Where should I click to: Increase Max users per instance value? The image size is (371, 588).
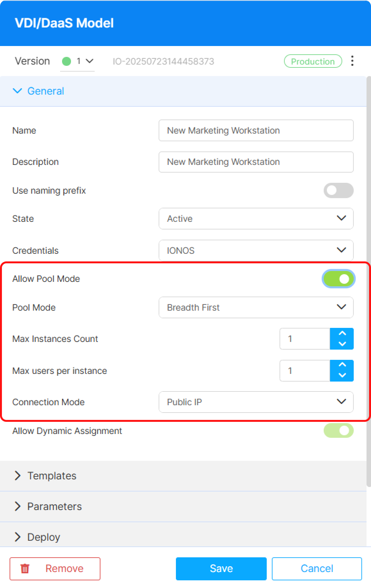point(342,365)
